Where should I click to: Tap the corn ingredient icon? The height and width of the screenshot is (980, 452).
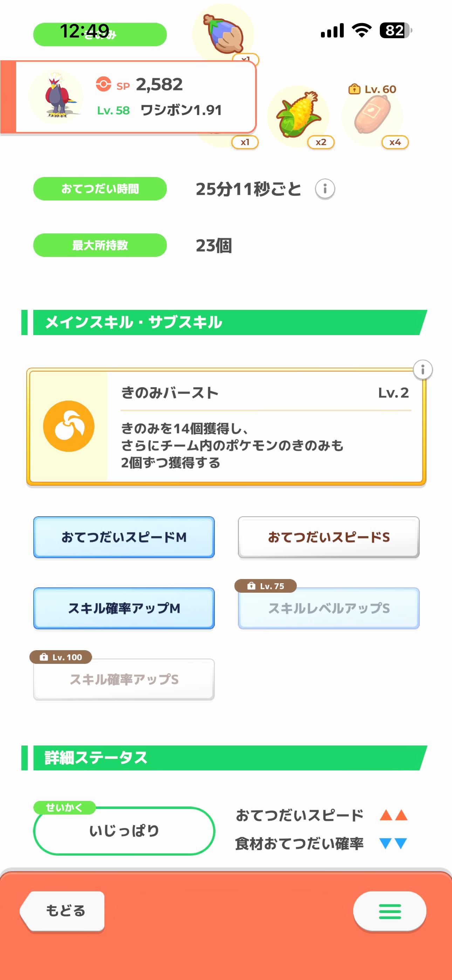coord(298,115)
